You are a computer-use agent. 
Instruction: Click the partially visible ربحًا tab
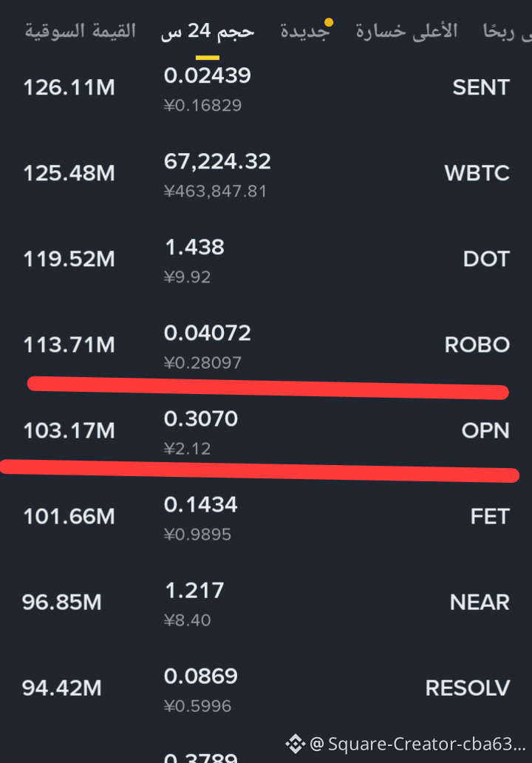tap(507, 32)
